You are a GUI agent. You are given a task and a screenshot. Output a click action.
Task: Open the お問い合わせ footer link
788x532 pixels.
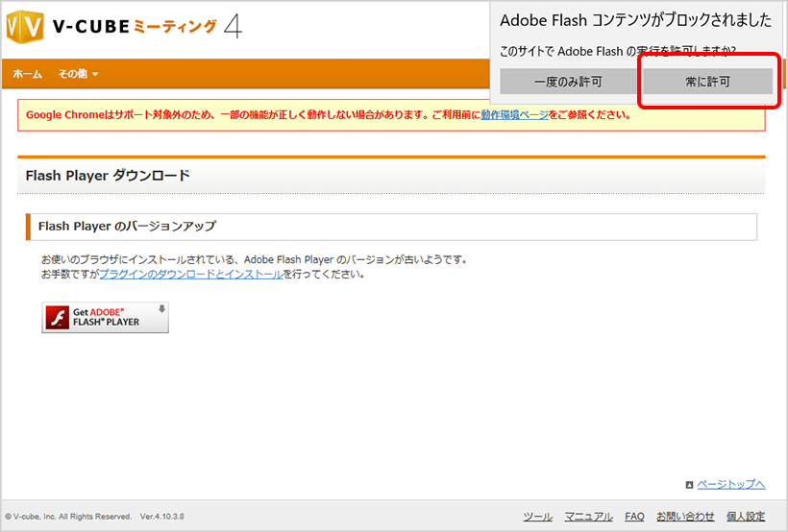point(685,517)
